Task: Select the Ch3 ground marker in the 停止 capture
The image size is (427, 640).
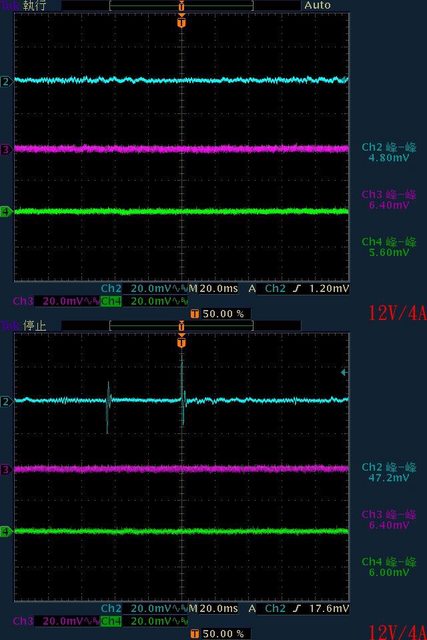Action: [5, 469]
